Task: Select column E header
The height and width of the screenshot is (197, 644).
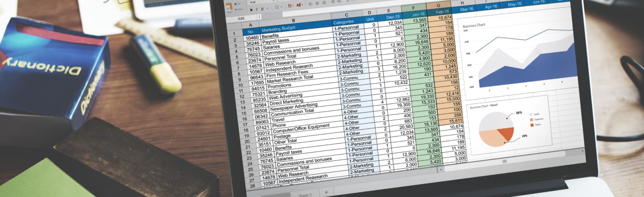Action: pos(388,10)
